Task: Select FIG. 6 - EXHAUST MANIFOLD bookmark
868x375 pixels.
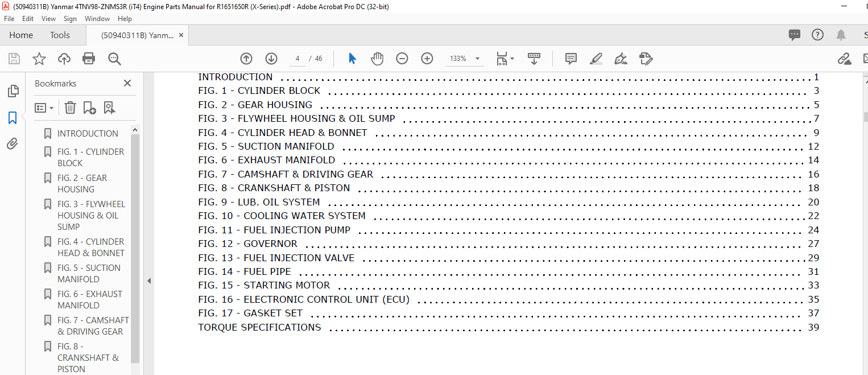Action: click(x=90, y=300)
